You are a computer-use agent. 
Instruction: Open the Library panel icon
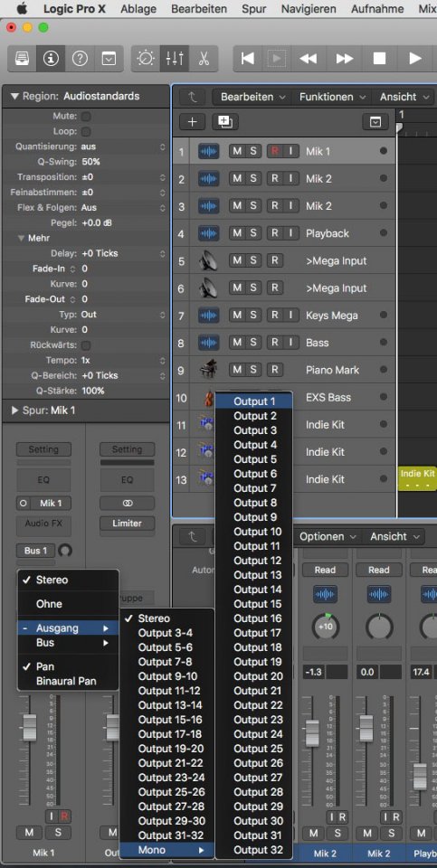click(x=22, y=59)
